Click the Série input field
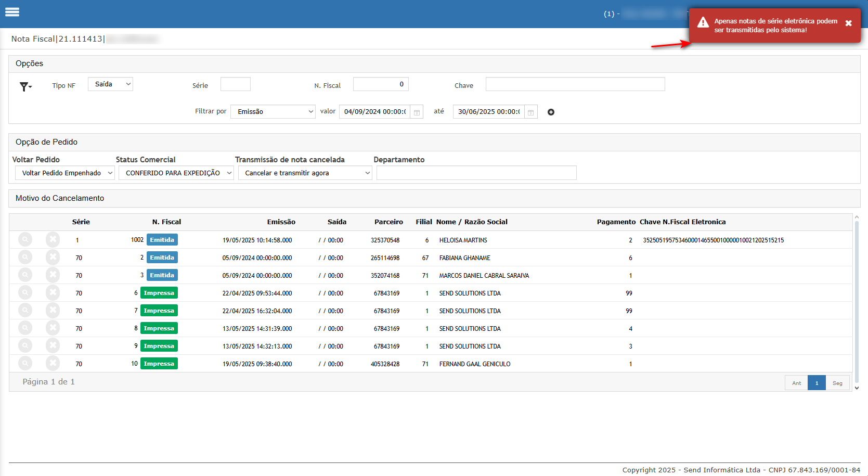The image size is (868, 476). [236, 84]
